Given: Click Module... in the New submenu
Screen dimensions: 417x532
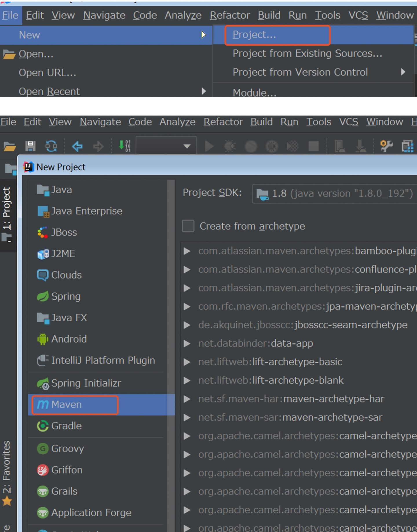Looking at the screenshot, I should click(x=313, y=92).
